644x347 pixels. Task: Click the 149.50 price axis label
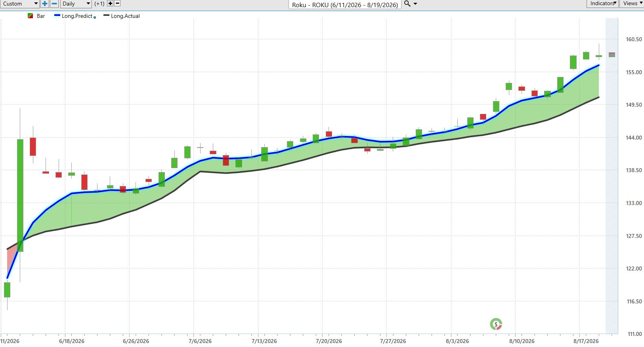pyautogui.click(x=634, y=105)
